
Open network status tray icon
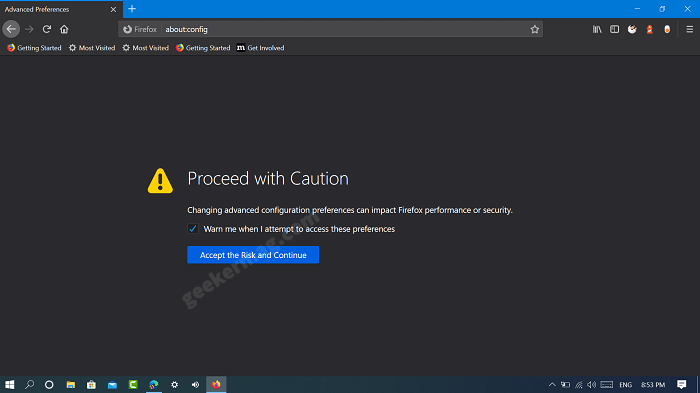[x=579, y=385]
